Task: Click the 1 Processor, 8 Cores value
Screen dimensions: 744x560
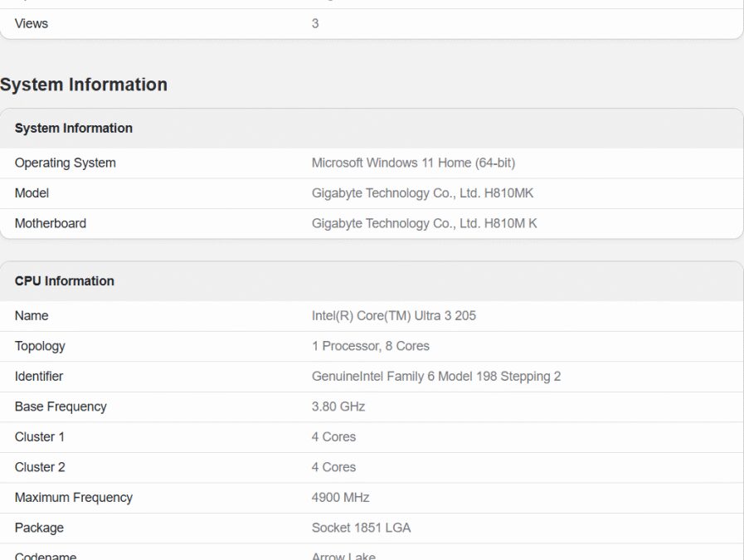Action: 370,346
